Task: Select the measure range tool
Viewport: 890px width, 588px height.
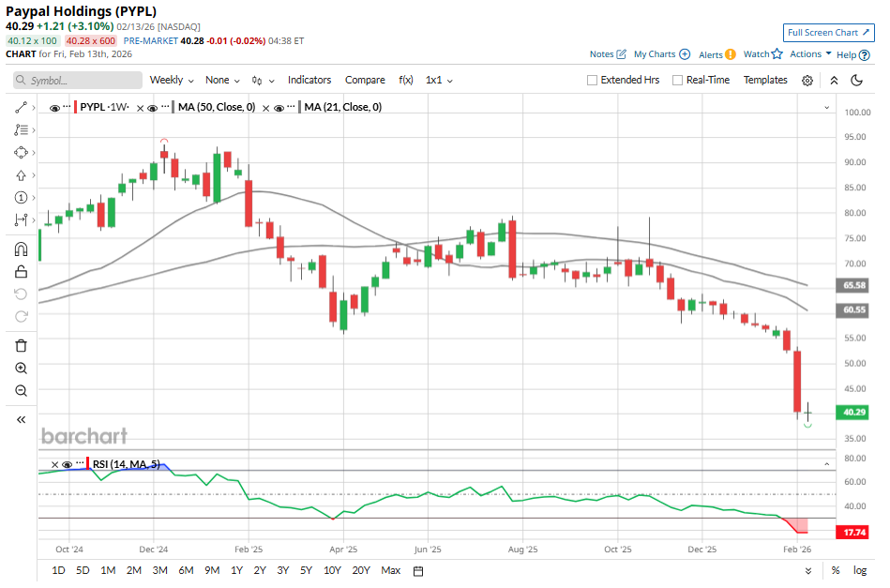Action: 21,220
